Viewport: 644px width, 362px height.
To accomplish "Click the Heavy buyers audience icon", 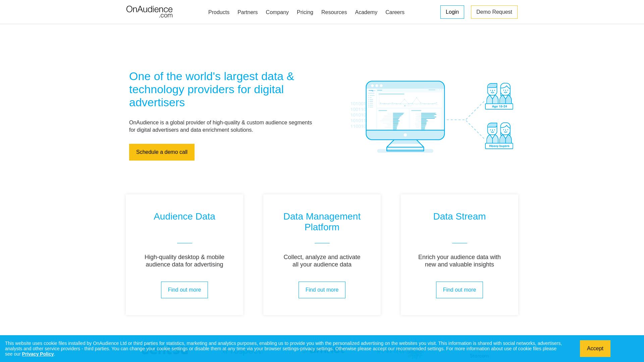I will pos(499,136).
